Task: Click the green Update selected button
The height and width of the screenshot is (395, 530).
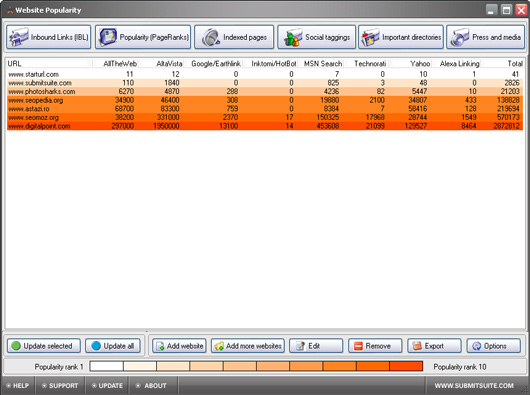Action: click(x=44, y=346)
